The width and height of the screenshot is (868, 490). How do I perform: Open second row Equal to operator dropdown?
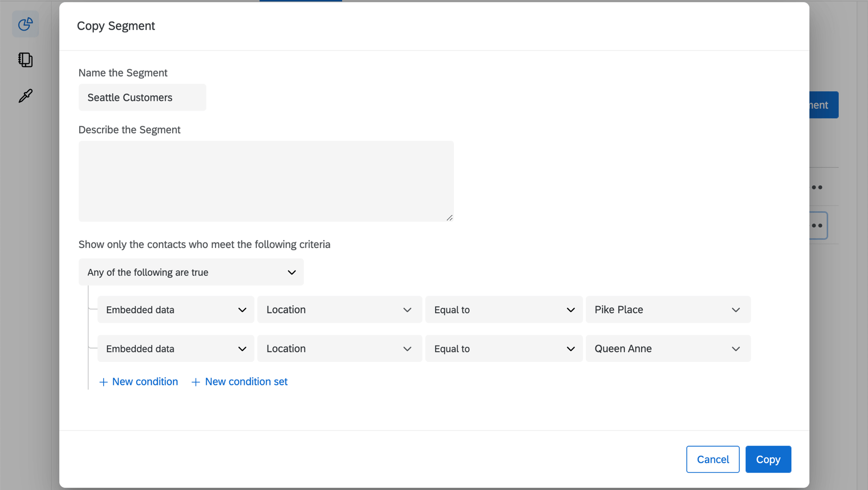coord(504,349)
